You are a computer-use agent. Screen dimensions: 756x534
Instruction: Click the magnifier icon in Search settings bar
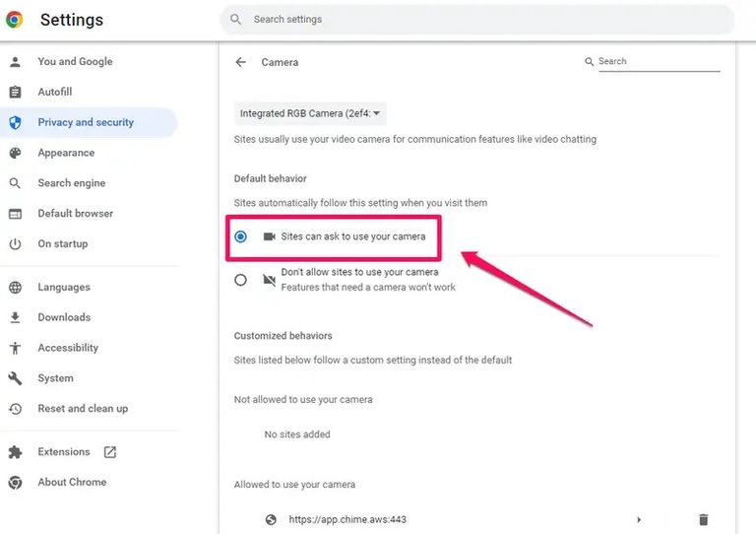pos(235,20)
